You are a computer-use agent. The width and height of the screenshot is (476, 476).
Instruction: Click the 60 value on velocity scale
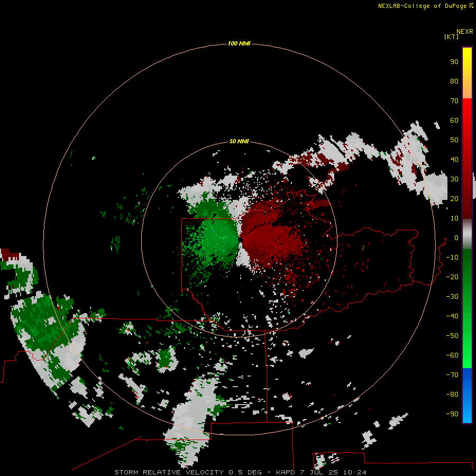[x=454, y=120]
